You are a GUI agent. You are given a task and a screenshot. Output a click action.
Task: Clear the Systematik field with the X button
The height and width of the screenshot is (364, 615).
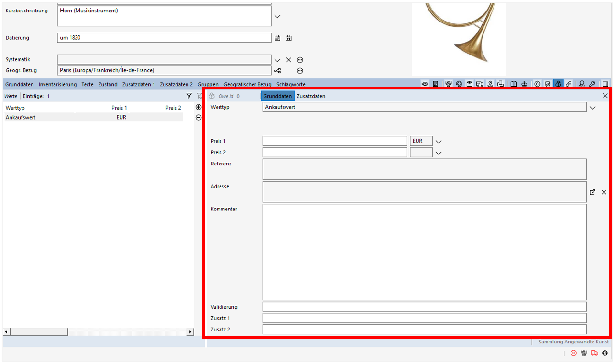288,60
